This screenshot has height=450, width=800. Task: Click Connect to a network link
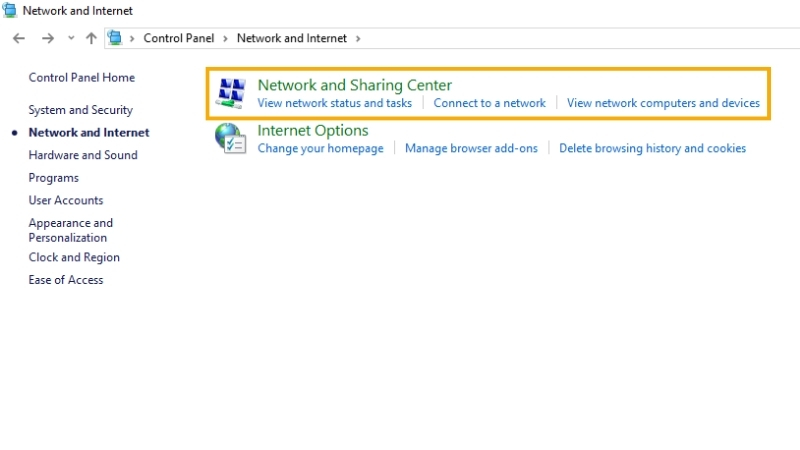tap(489, 103)
